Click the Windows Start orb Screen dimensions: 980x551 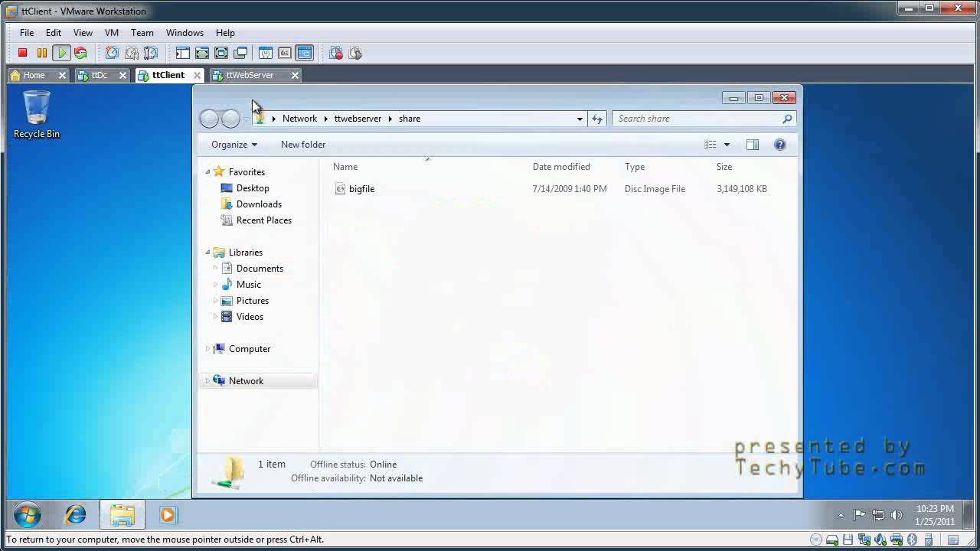pyautogui.click(x=27, y=515)
